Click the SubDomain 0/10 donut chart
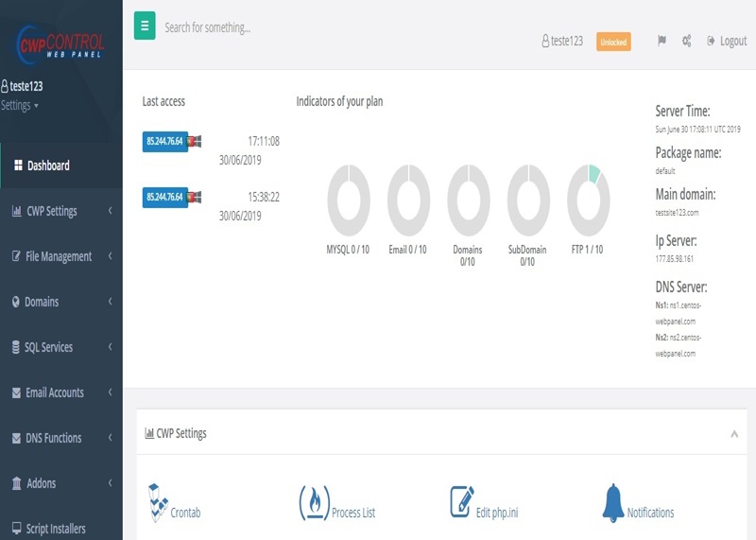 click(x=528, y=200)
